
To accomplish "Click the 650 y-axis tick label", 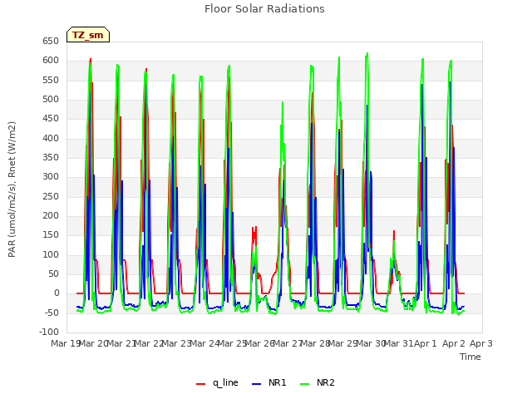I will pyautogui.click(x=51, y=42).
